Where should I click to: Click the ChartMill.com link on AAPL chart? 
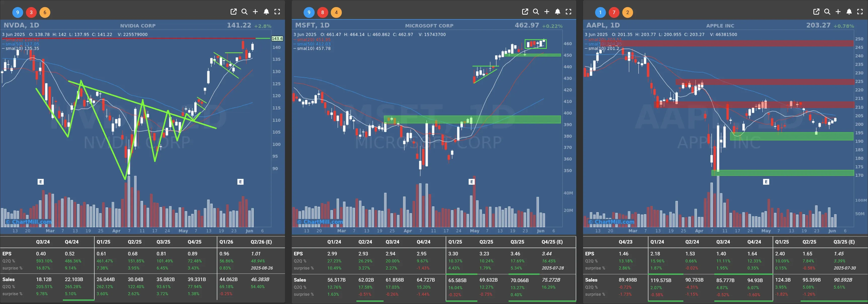point(611,222)
